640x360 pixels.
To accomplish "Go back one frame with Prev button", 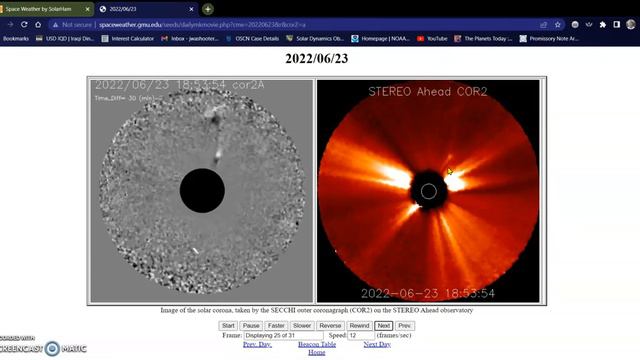I will 404,326.
